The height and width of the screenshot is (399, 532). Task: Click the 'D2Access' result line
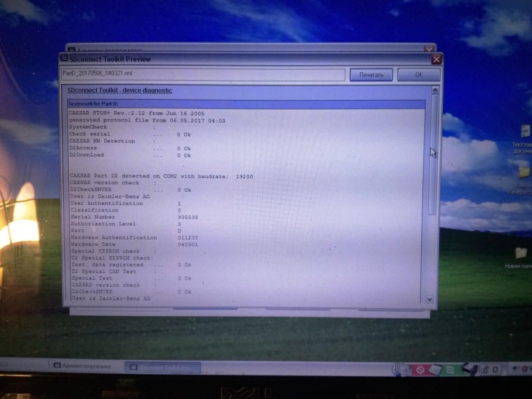pyautogui.click(x=130, y=148)
